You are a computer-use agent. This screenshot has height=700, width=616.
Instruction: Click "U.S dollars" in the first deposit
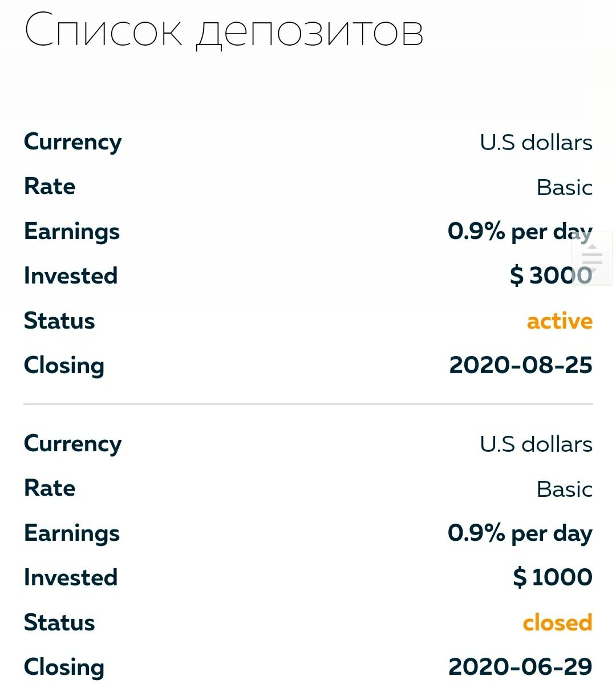pyautogui.click(x=536, y=143)
